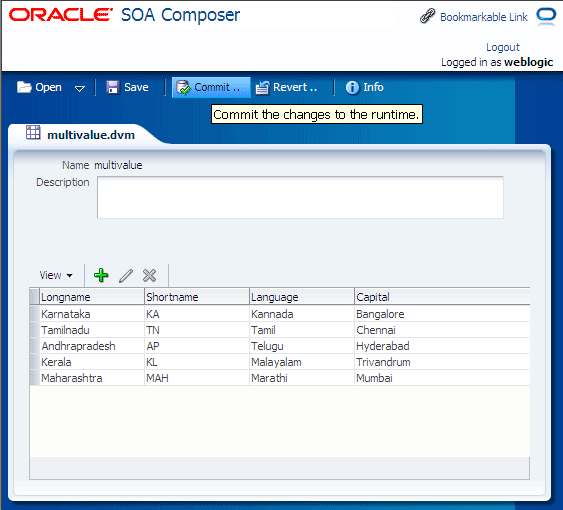The height and width of the screenshot is (510, 563).
Task: Click the Shortname column header
Action: coord(197,297)
